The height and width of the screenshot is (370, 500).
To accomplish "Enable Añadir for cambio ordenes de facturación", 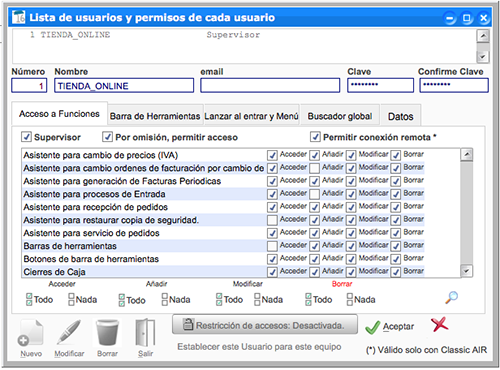I will [314, 168].
